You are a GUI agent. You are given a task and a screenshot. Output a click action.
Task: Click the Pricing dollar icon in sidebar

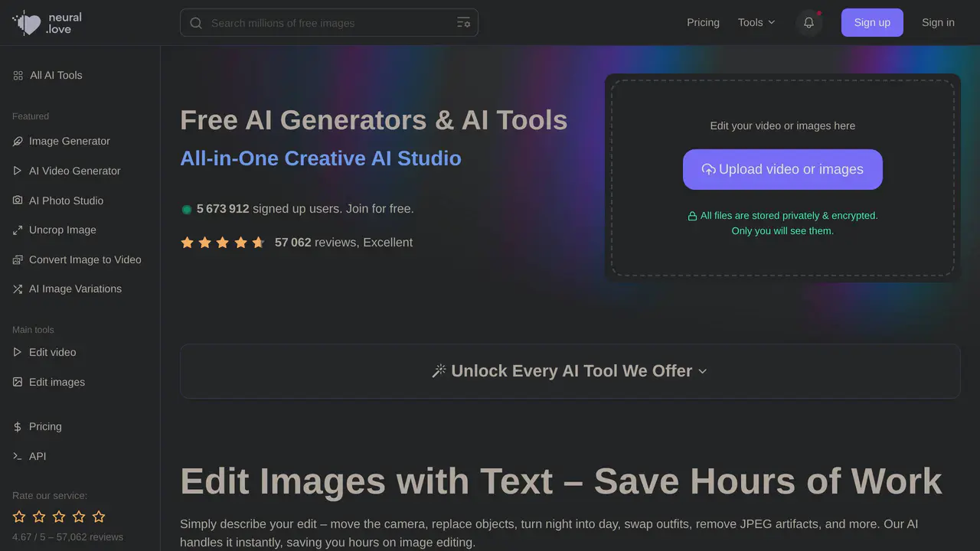18,426
